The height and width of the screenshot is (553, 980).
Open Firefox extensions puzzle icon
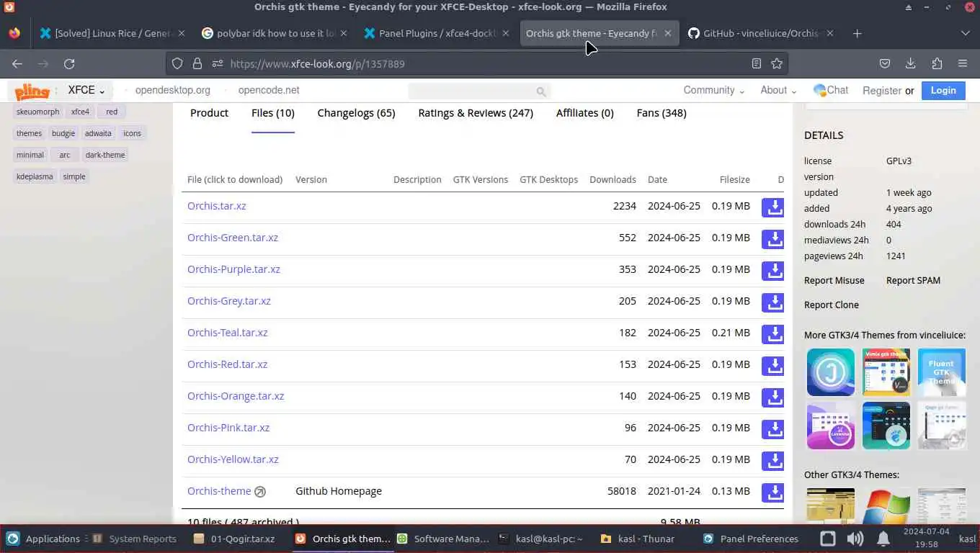937,63
